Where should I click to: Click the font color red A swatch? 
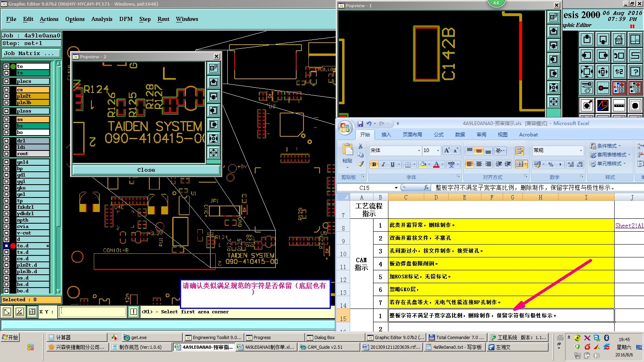[436, 164]
